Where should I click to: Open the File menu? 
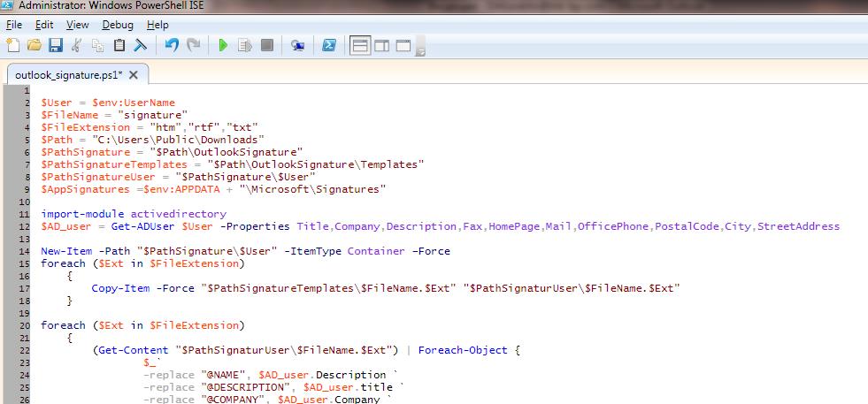point(14,25)
